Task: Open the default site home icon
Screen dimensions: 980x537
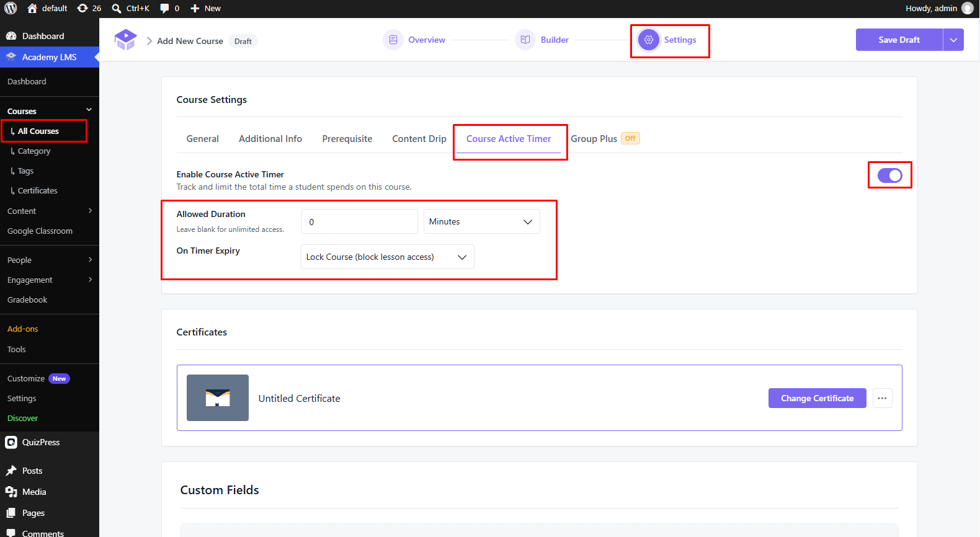Action: (x=33, y=8)
